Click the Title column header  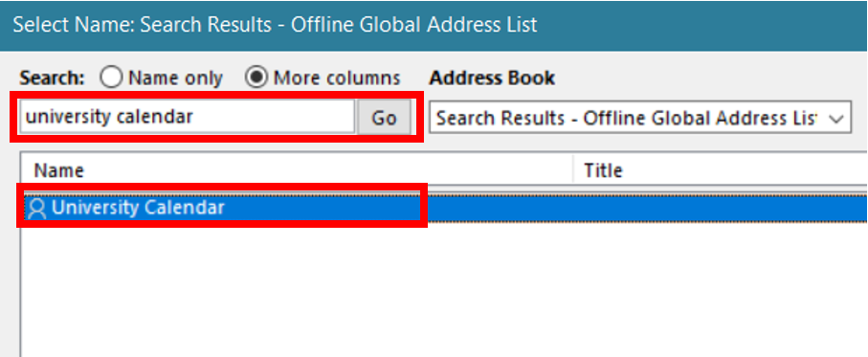tap(721, 170)
